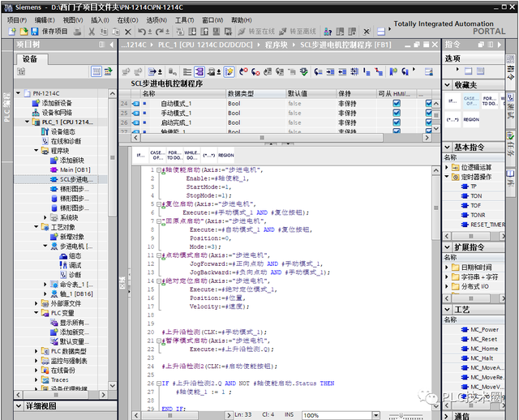Collapse the 基本指令 section
Image resolution: width=519 pixels, height=420 pixels.
tap(447, 147)
